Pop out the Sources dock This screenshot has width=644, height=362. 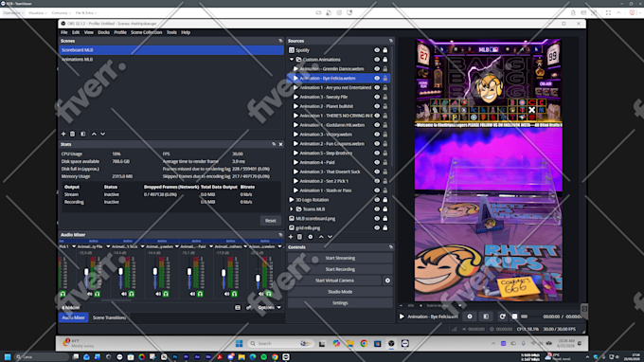click(x=391, y=41)
